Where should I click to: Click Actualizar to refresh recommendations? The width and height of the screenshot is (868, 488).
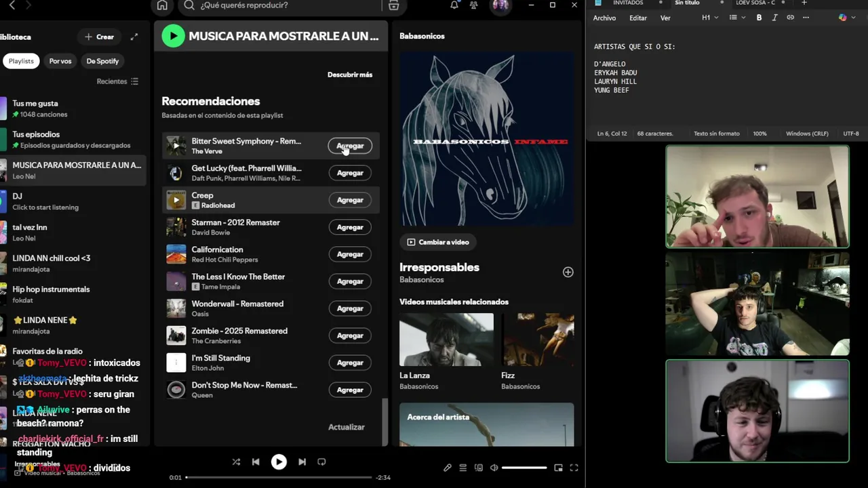click(347, 427)
